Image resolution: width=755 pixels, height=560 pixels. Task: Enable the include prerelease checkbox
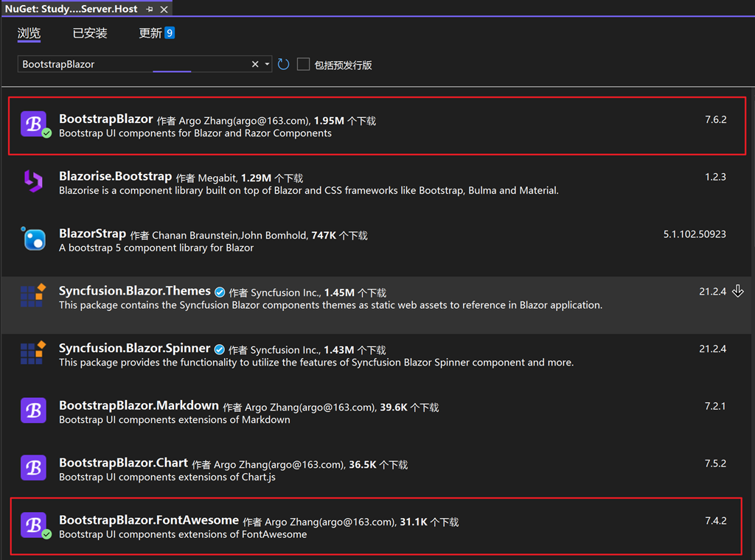click(x=303, y=64)
